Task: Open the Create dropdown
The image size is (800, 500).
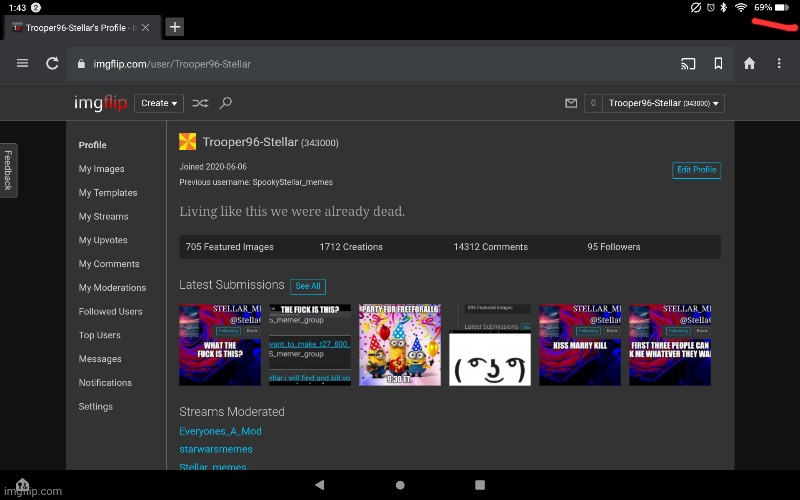Action: pyautogui.click(x=159, y=103)
